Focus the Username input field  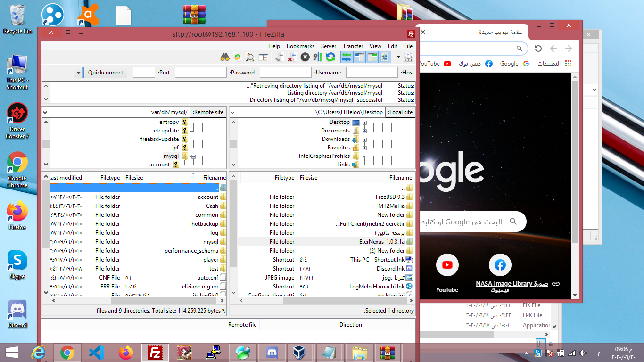(286, 73)
